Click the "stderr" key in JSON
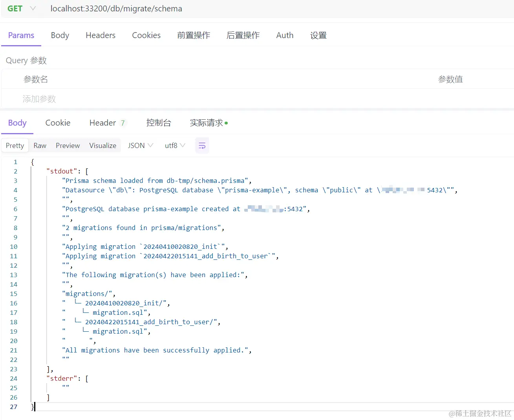Image resolution: width=514 pixels, height=420 pixels. [x=62, y=378]
